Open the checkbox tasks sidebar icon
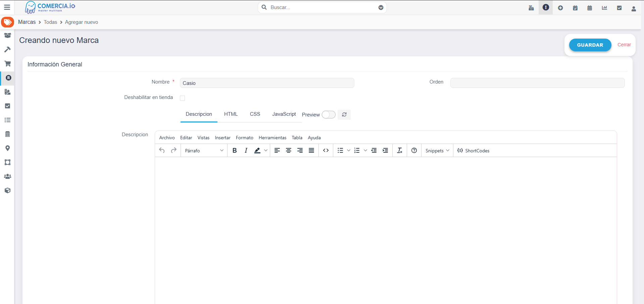The width and height of the screenshot is (644, 304). coord(7,106)
